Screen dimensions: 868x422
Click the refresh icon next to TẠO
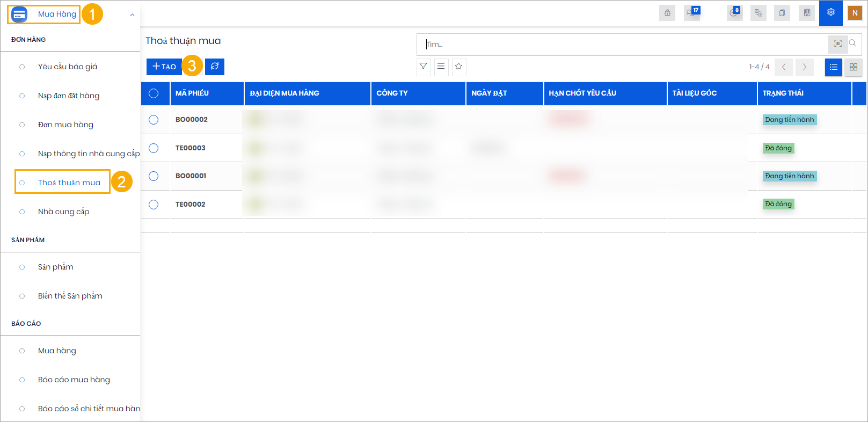tap(215, 67)
